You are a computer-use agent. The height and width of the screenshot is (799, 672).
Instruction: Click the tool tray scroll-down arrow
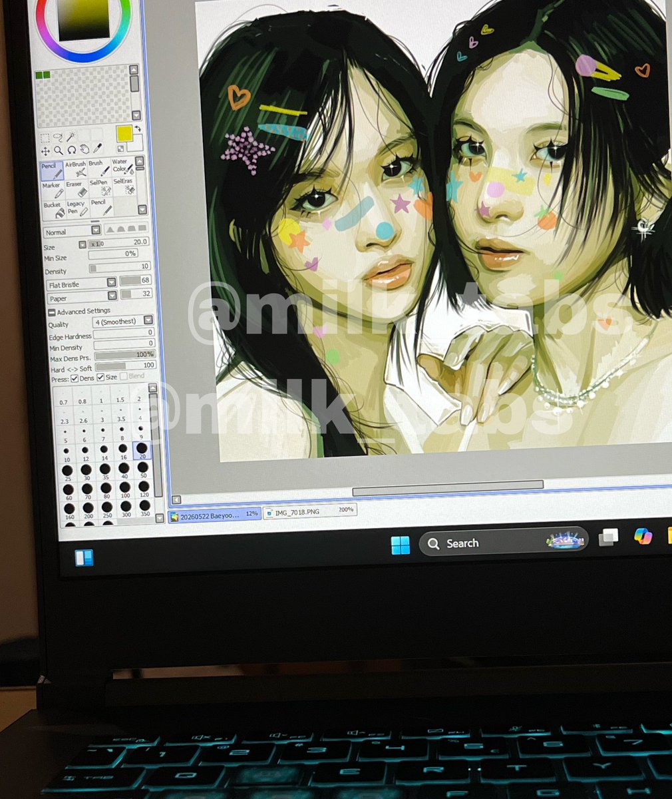tap(142, 210)
